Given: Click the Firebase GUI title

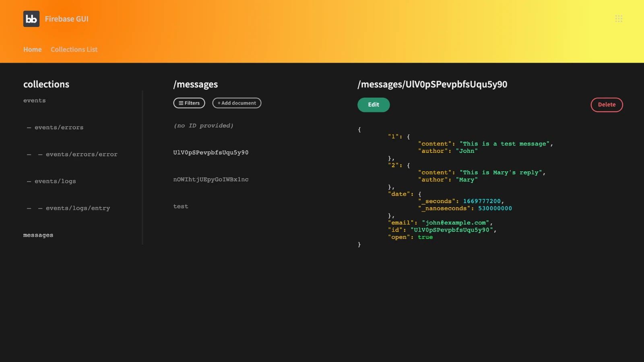Looking at the screenshot, I should [66, 19].
